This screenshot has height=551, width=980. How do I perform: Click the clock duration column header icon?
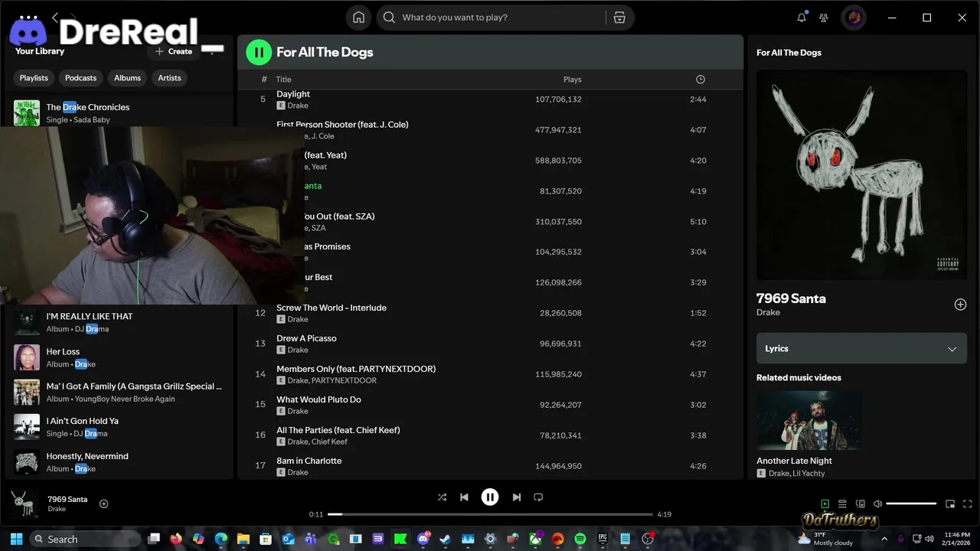click(x=701, y=80)
